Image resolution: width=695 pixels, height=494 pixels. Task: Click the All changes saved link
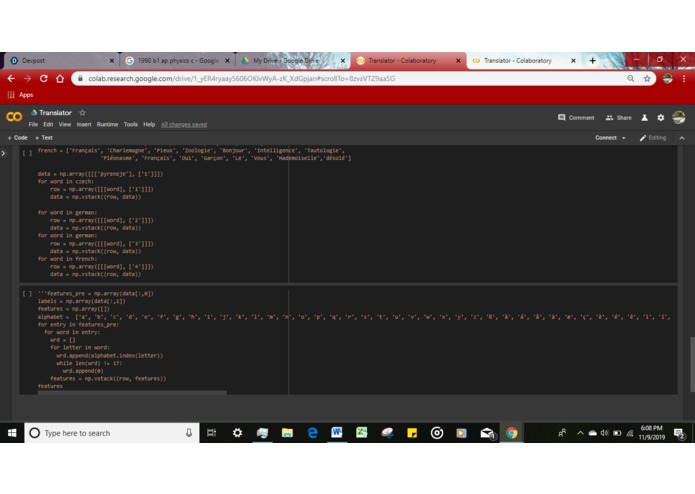pos(184,124)
